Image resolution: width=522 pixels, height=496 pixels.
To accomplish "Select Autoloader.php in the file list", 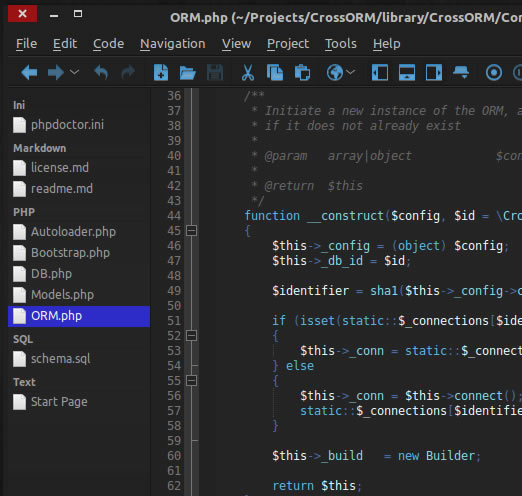I will tap(79, 232).
